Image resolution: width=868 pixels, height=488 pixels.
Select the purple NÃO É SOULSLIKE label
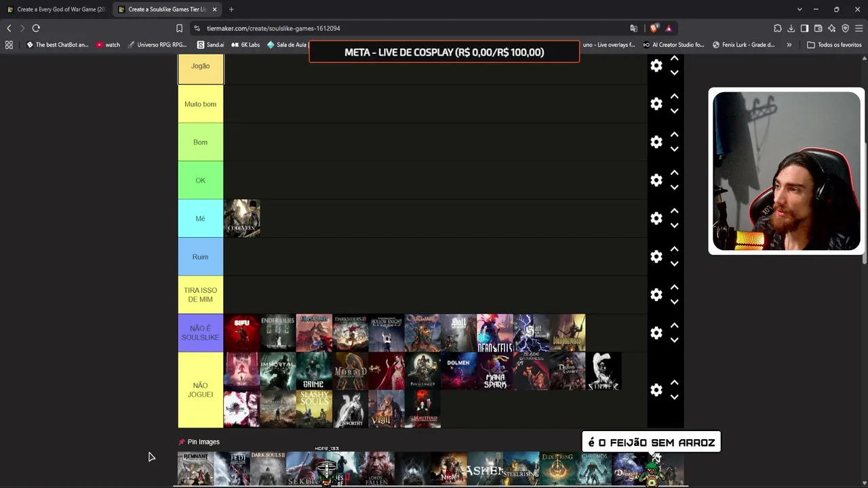point(201,333)
